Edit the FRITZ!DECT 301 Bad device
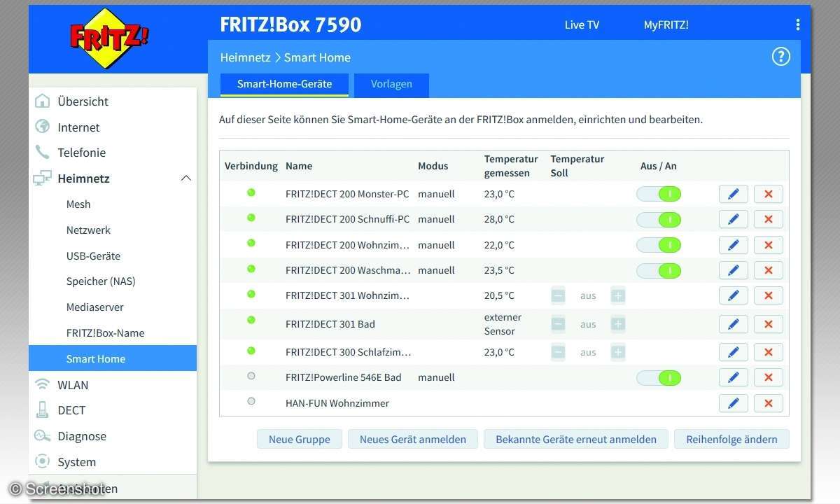The height and width of the screenshot is (504, 840). (x=733, y=324)
